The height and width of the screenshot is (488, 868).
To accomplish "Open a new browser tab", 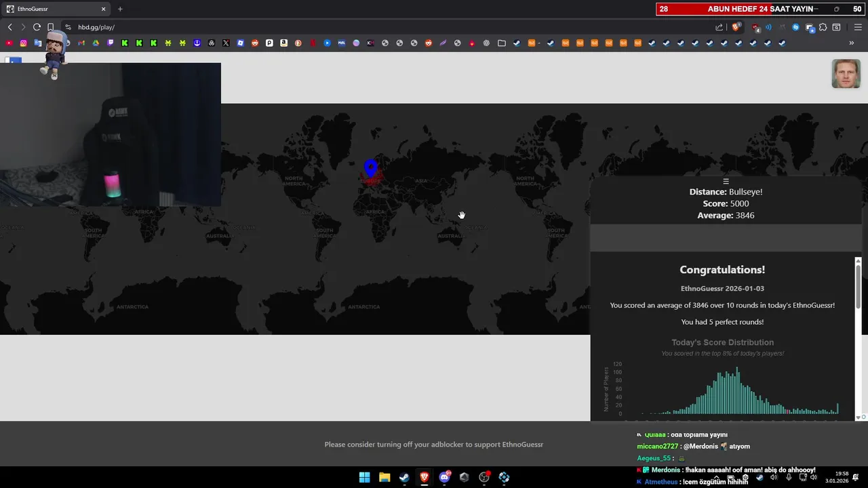I will click(x=120, y=9).
